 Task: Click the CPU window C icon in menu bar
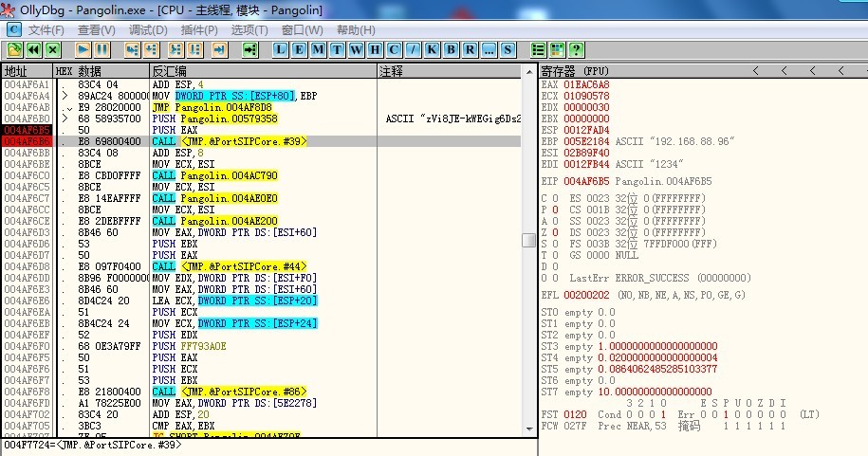pos(14,29)
